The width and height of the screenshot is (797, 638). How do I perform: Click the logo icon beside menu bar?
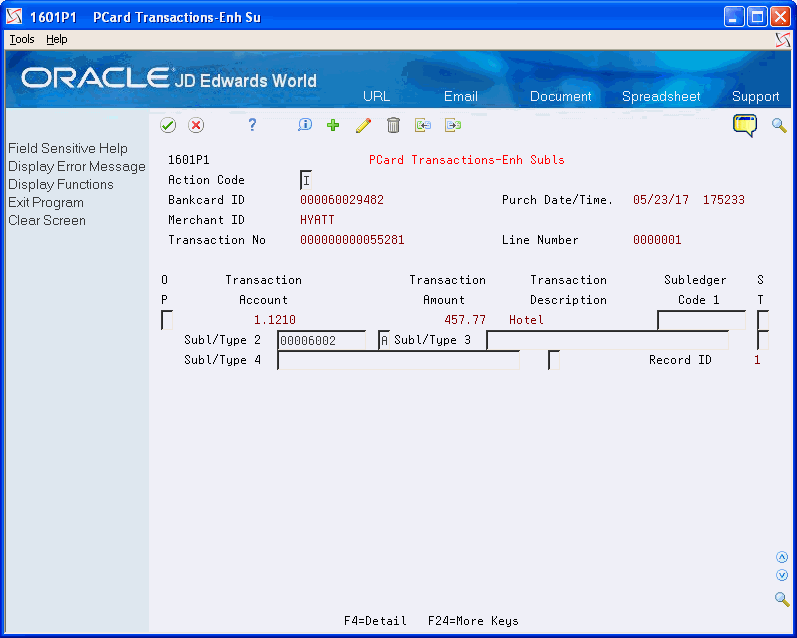click(783, 40)
